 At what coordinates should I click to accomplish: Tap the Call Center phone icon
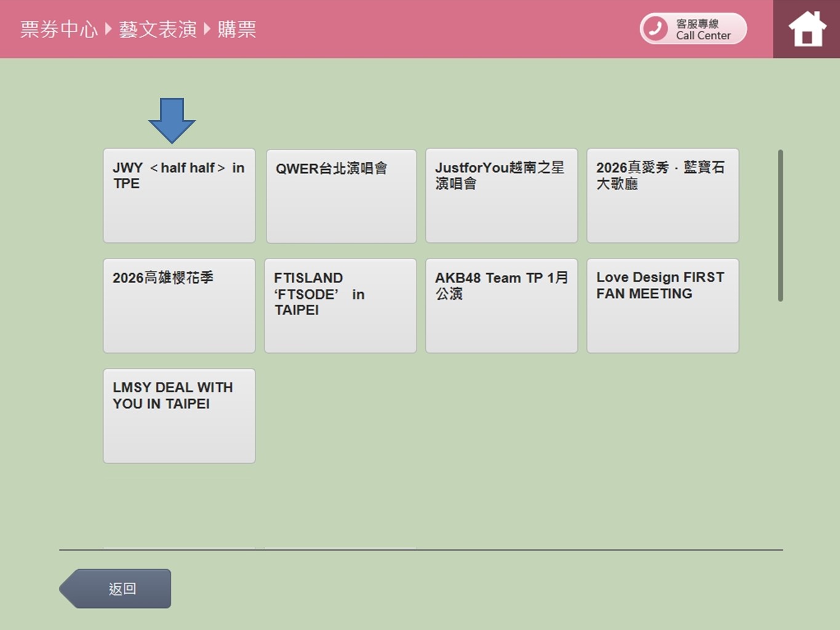pyautogui.click(x=656, y=29)
